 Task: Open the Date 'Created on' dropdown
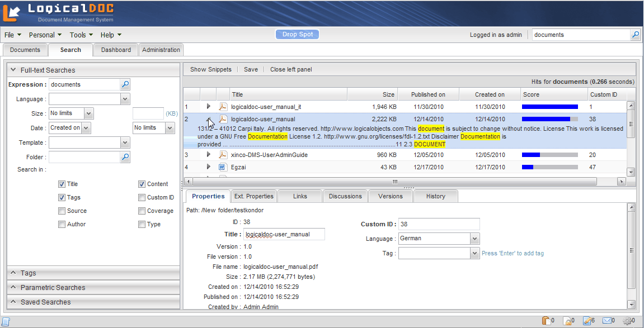86,128
